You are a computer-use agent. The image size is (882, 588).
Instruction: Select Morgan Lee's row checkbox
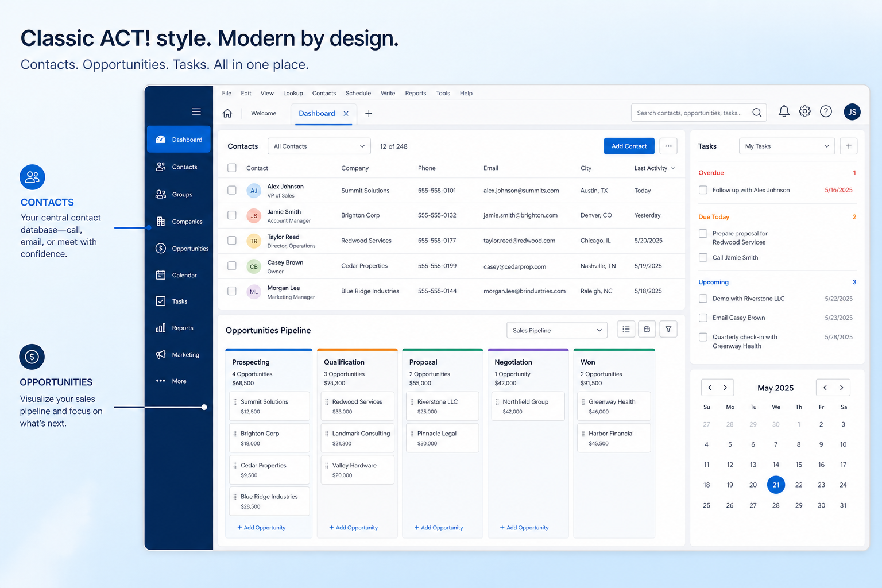(232, 291)
